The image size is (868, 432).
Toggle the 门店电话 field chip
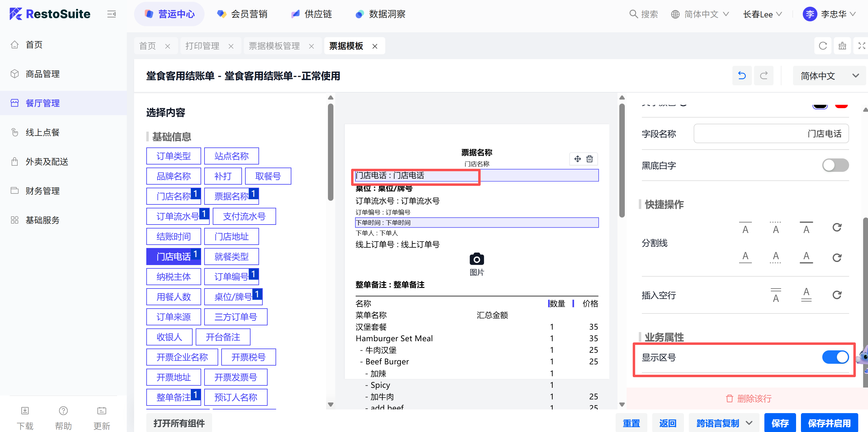pos(173,257)
